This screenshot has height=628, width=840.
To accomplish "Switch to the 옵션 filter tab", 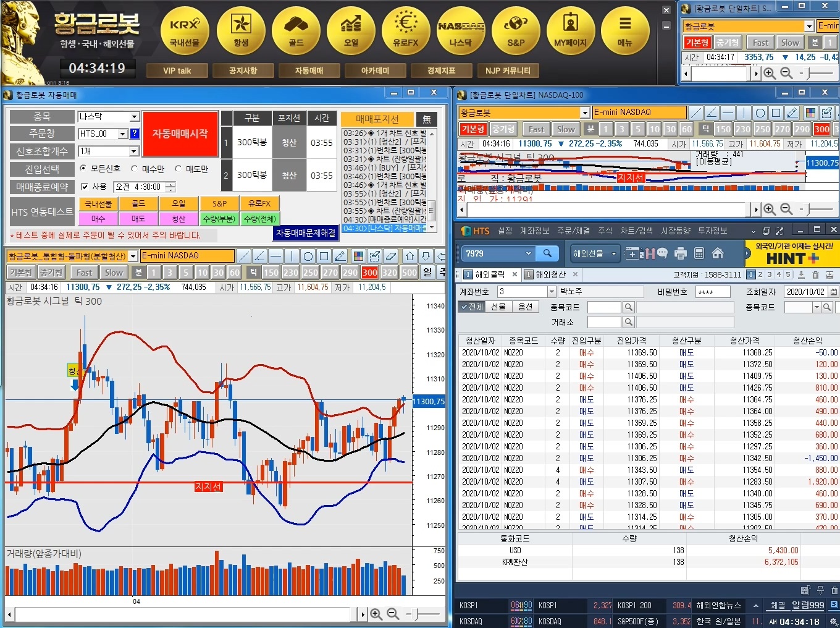I will click(x=526, y=307).
